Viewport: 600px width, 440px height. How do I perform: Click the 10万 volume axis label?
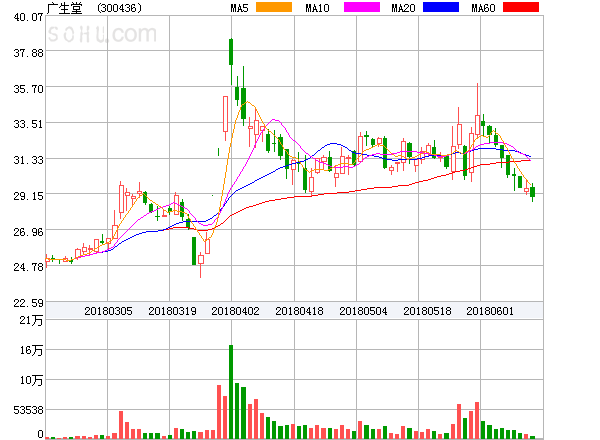tap(31, 380)
